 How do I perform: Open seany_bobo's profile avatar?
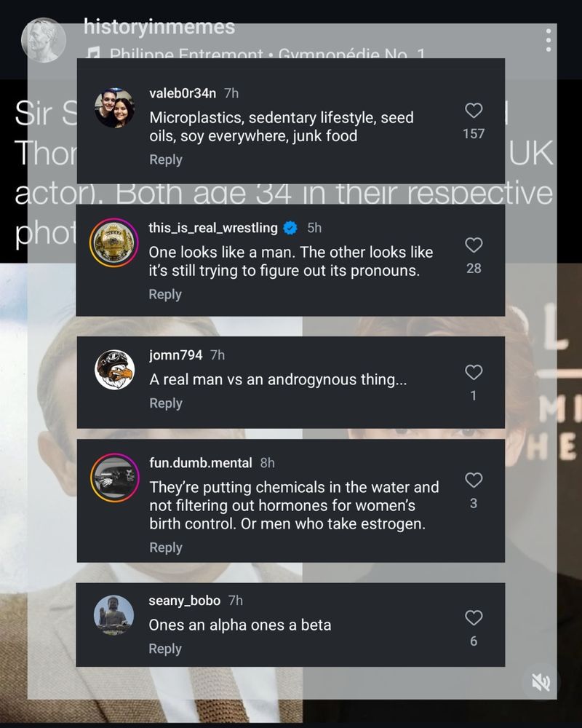114,615
